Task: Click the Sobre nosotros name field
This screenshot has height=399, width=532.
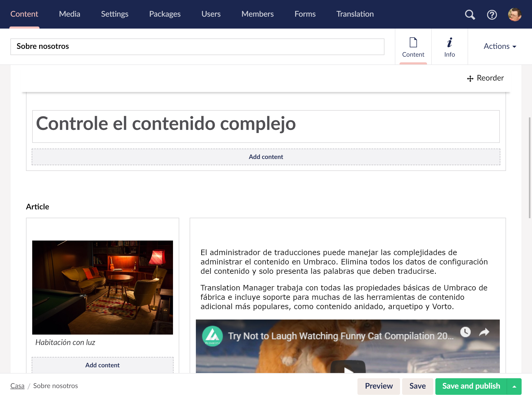Action: [197, 46]
